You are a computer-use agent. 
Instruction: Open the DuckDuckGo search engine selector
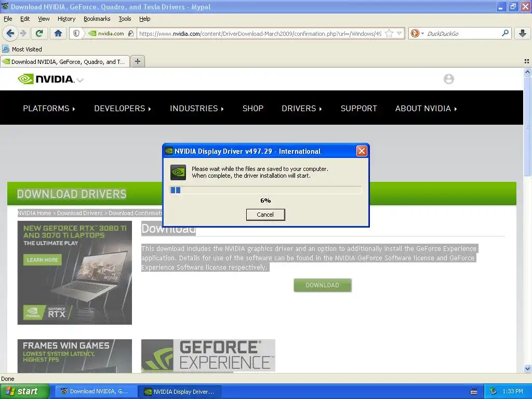(417, 33)
